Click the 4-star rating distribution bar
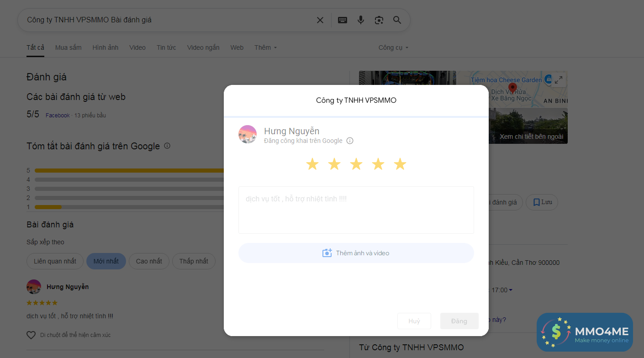 point(129,179)
